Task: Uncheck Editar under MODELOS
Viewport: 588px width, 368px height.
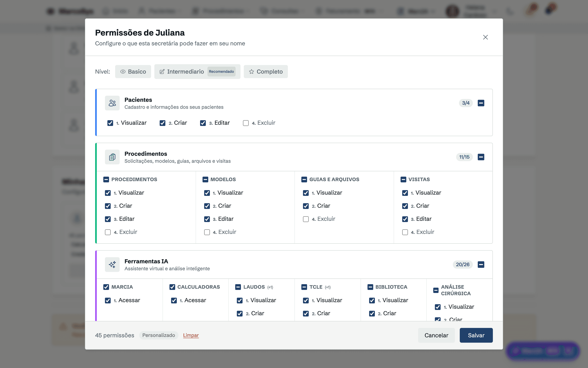Action: point(207,219)
